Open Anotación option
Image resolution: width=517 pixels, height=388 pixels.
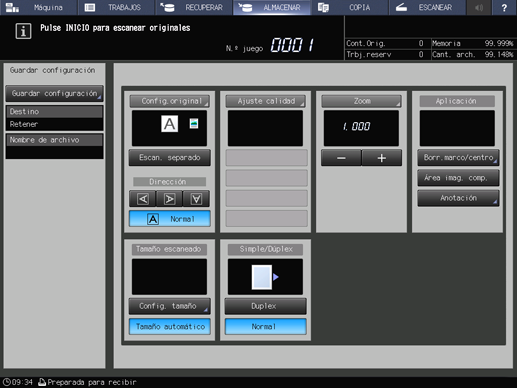click(458, 198)
